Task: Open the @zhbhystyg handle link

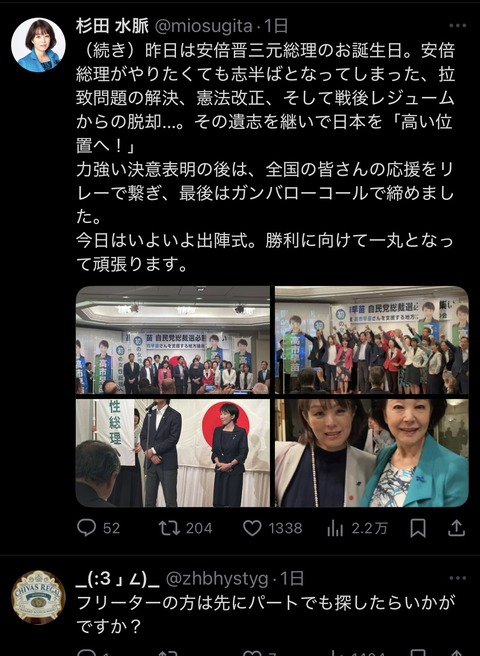Action: (x=217, y=579)
